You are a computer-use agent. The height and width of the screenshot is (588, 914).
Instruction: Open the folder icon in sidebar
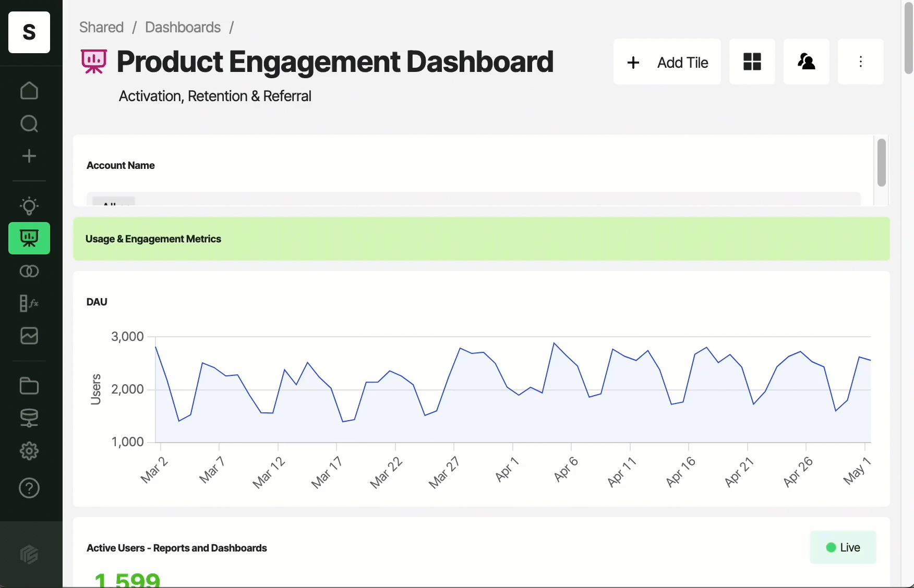click(29, 386)
